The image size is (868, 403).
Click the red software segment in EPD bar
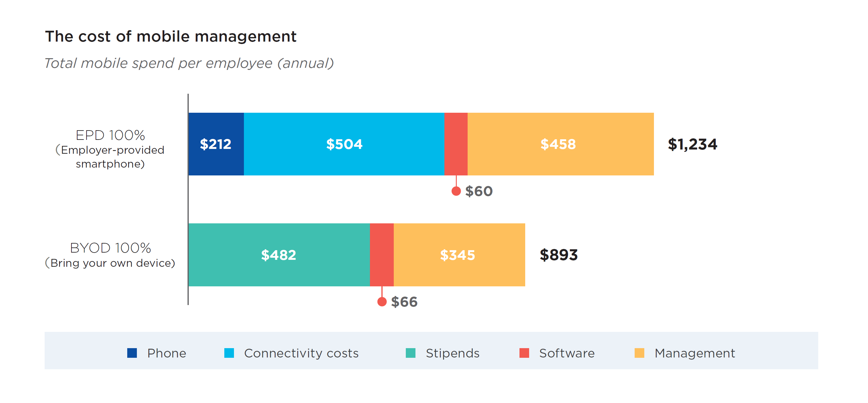click(x=456, y=144)
